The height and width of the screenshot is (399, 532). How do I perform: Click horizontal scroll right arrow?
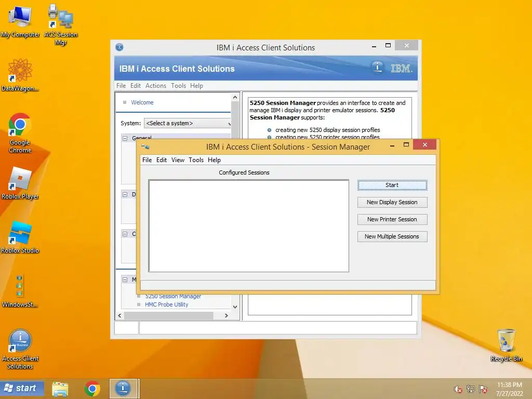pyautogui.click(x=227, y=315)
